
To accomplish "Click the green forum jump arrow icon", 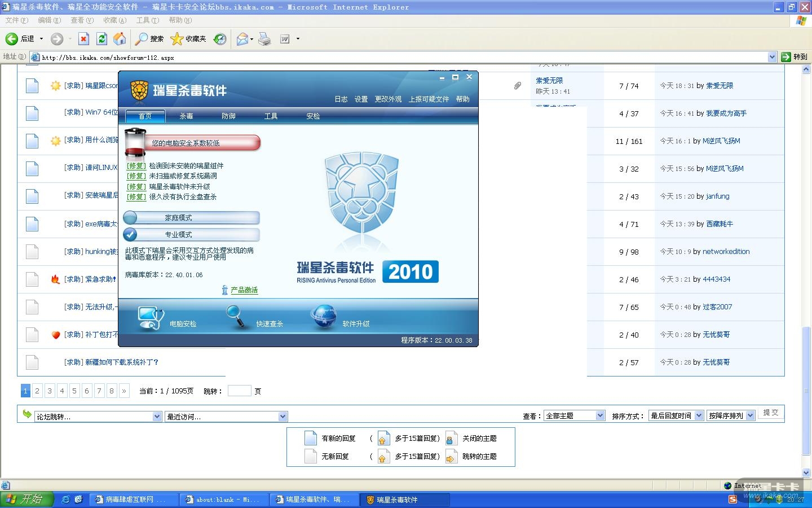I will 27,414.
